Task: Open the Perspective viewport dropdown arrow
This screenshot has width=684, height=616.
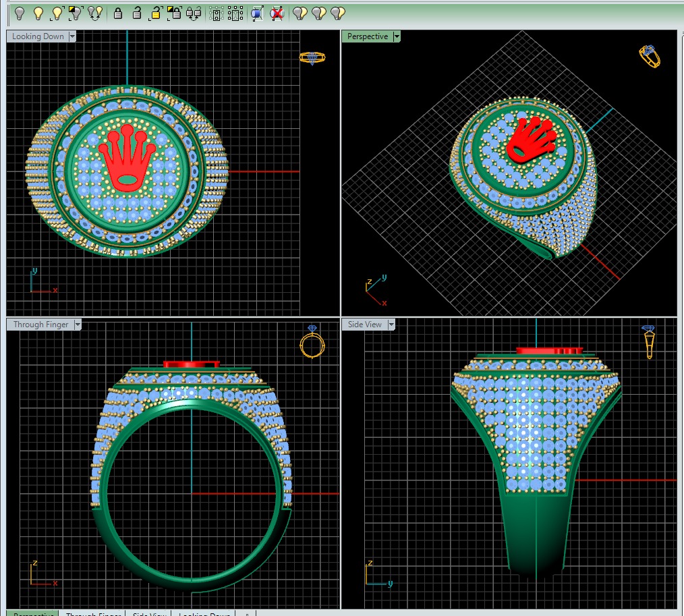Action: [397, 36]
